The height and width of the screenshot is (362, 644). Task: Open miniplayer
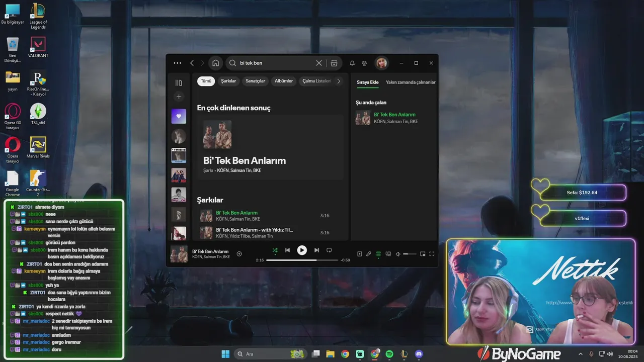tap(423, 254)
